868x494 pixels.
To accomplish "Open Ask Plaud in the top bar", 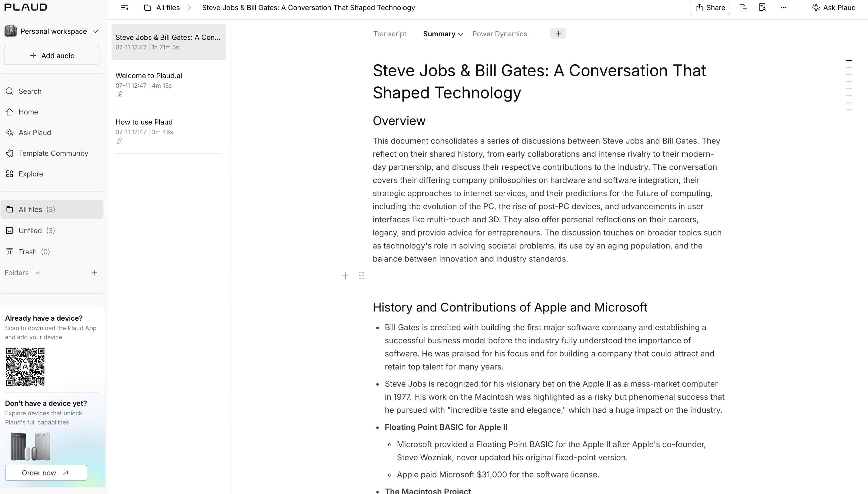I will click(834, 8).
